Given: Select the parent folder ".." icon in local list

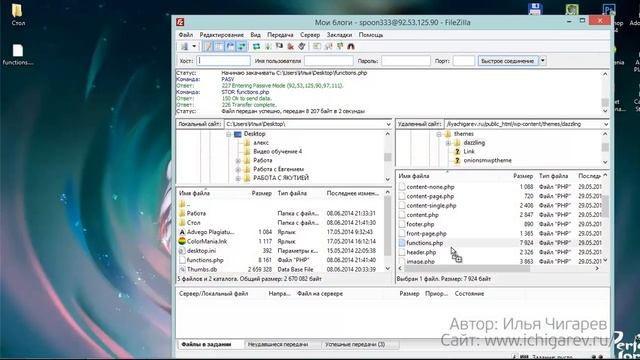Looking at the screenshot, I should coord(182,204).
